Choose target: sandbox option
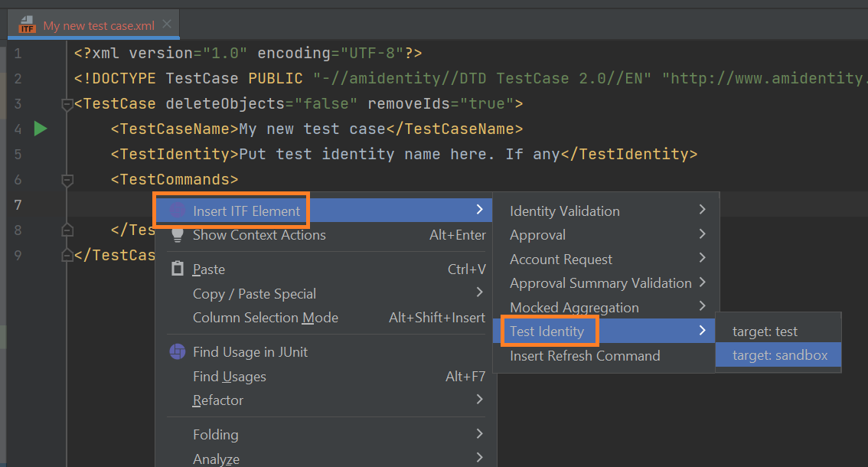This screenshot has width=868, height=467. [778, 355]
